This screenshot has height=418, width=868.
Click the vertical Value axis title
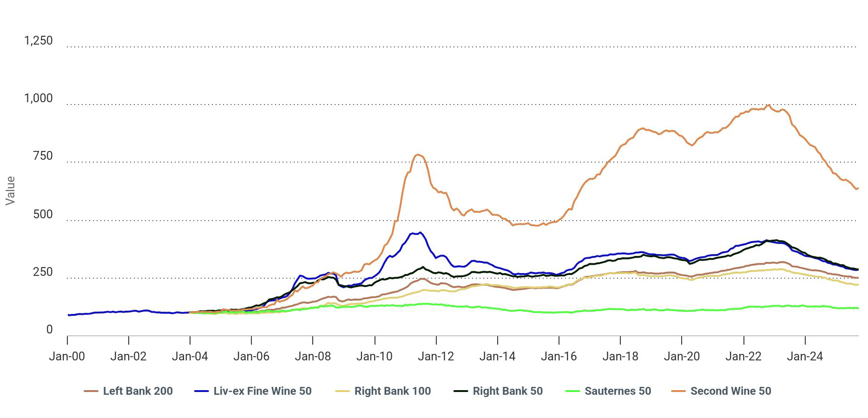tap(10, 190)
